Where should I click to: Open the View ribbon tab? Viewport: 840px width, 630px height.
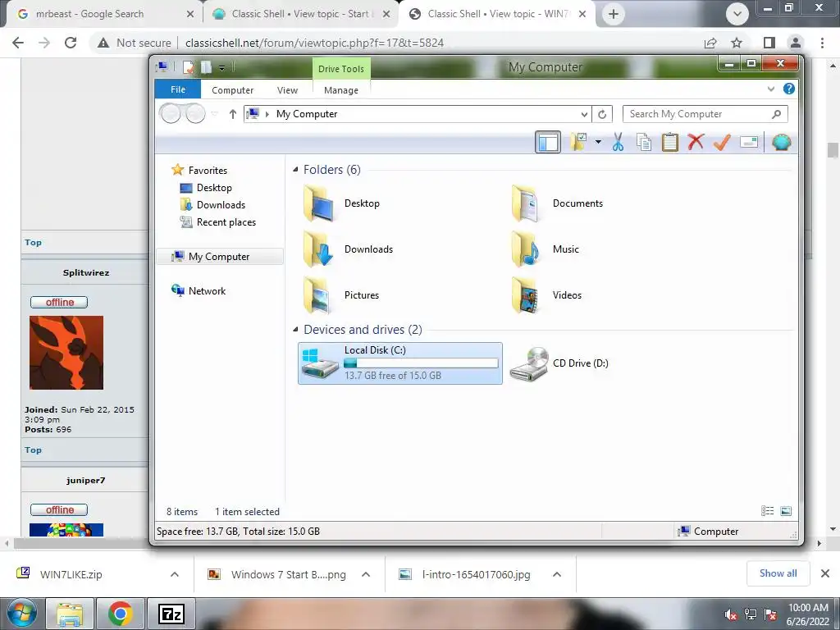287,90
